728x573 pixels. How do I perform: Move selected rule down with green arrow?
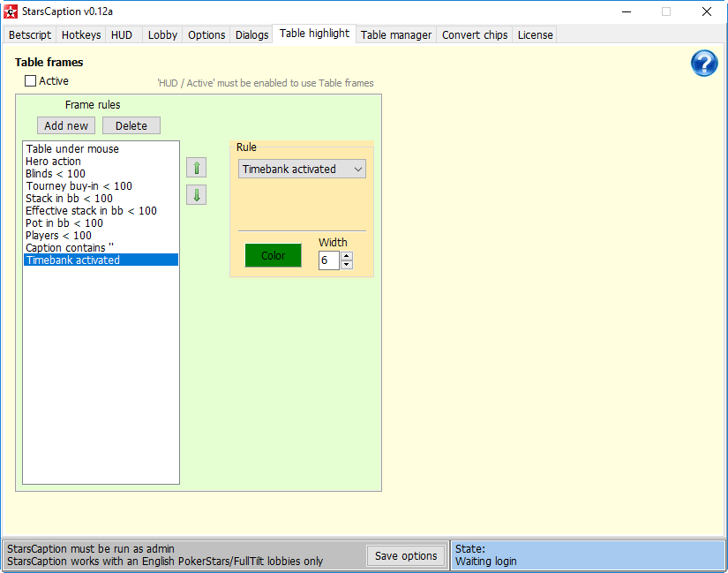pyautogui.click(x=197, y=195)
